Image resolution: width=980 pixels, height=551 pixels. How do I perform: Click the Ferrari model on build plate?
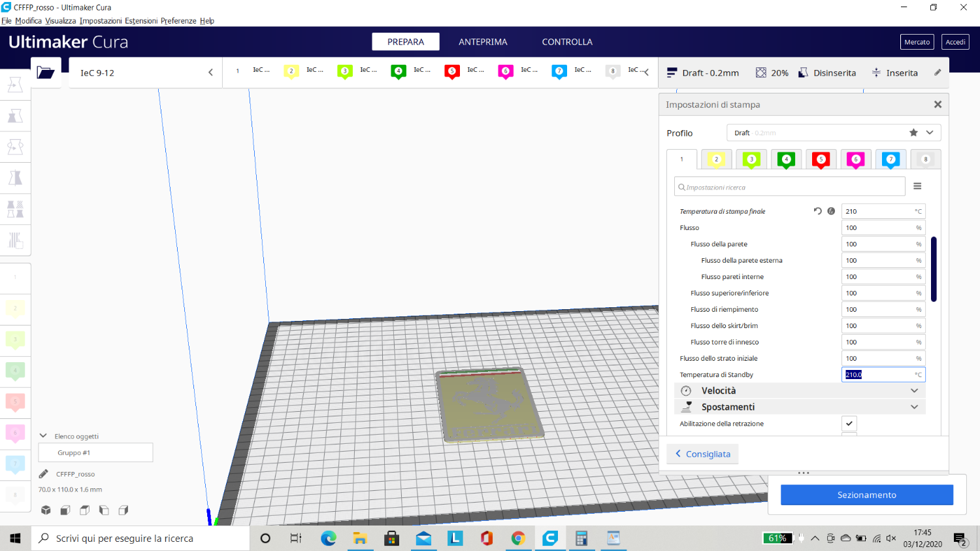pos(491,404)
